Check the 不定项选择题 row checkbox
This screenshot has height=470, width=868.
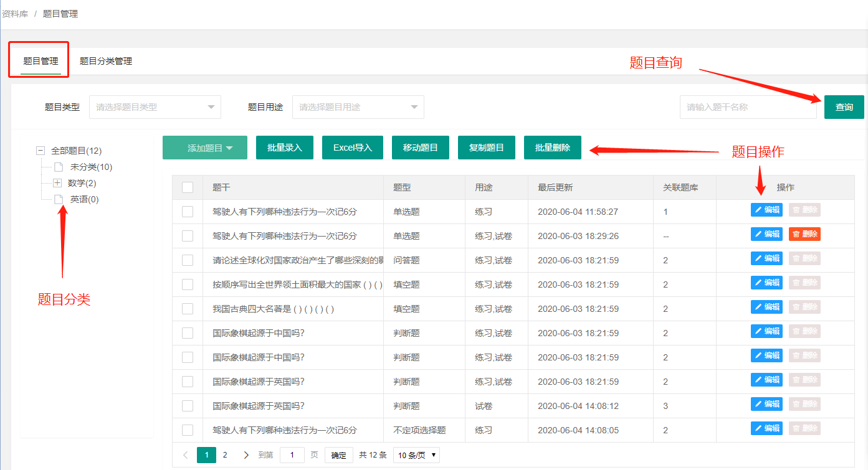point(188,430)
